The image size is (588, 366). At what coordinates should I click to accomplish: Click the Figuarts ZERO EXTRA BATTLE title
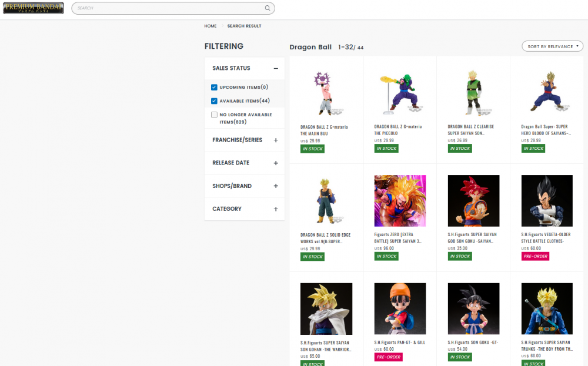(x=398, y=238)
